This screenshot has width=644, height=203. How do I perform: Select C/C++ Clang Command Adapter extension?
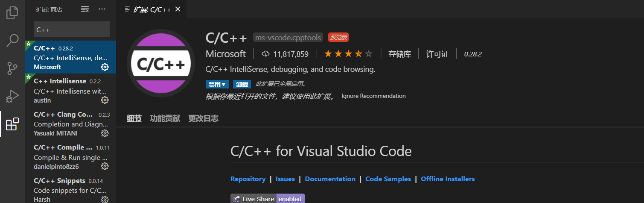pos(71,123)
